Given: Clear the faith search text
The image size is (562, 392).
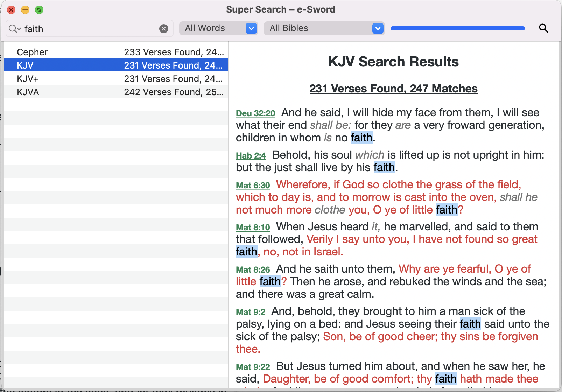Looking at the screenshot, I should (x=164, y=29).
